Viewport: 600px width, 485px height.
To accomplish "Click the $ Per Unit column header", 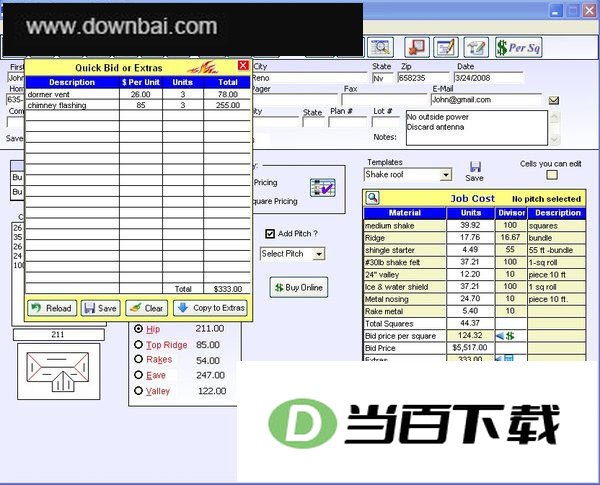I will [x=141, y=82].
